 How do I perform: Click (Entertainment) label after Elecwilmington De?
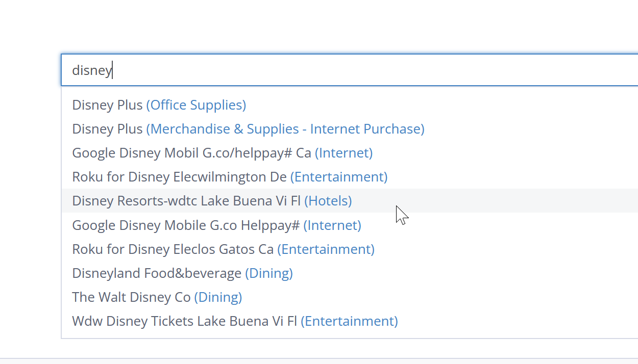(339, 177)
